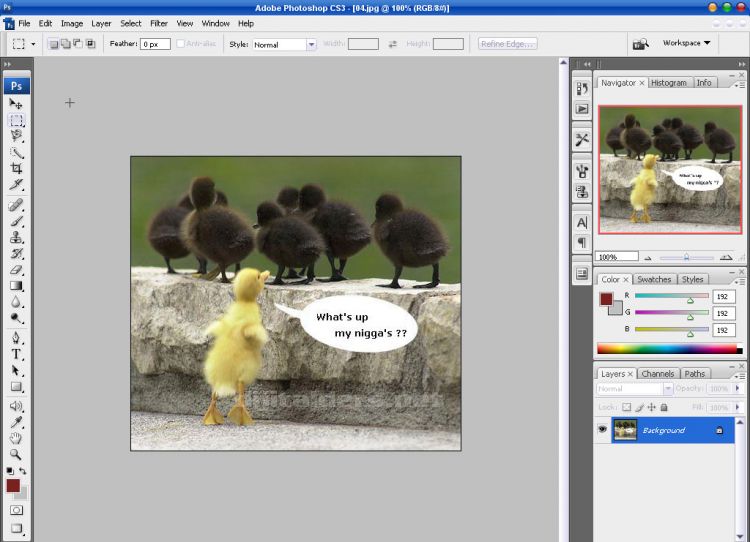
Task: Open the Filter menu
Action: [x=159, y=23]
